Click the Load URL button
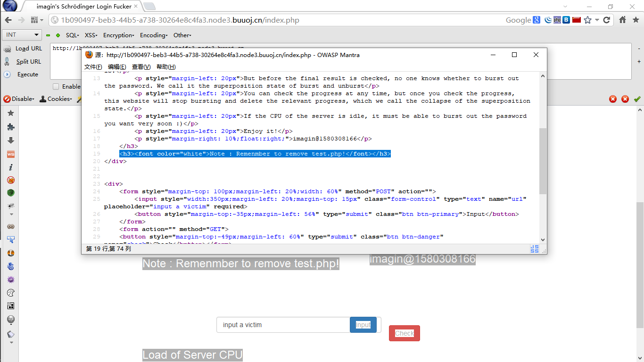The width and height of the screenshot is (644, 362). tap(23, 49)
